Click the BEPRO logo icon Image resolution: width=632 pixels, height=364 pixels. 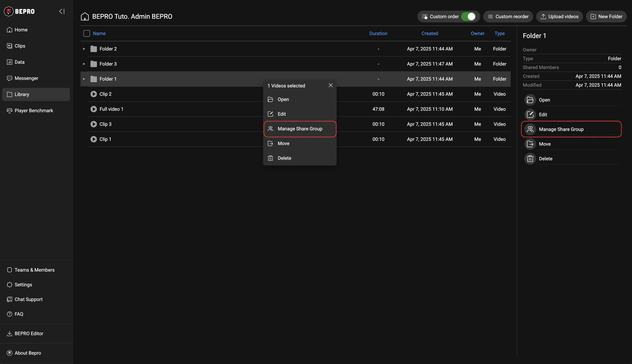point(9,11)
